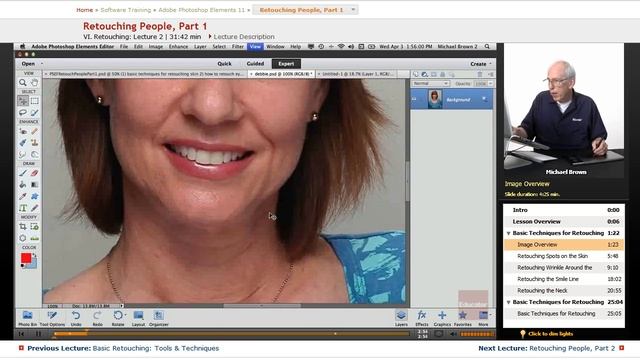Viewport: 640px width, 360px height.
Task: Delete layer using the trash icon
Action: (x=480, y=74)
